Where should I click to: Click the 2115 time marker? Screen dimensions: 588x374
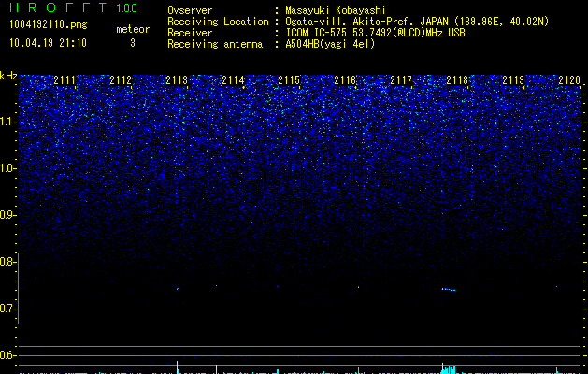pyautogui.click(x=289, y=80)
